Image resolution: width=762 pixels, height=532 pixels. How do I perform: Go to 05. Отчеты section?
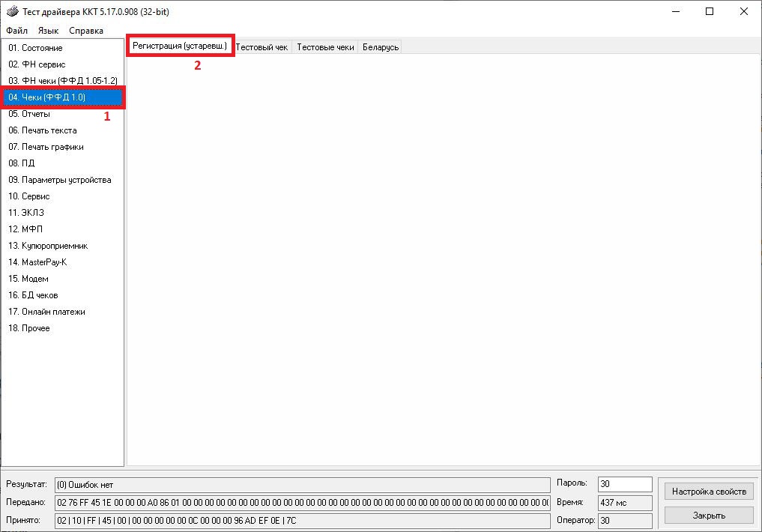[x=29, y=114]
